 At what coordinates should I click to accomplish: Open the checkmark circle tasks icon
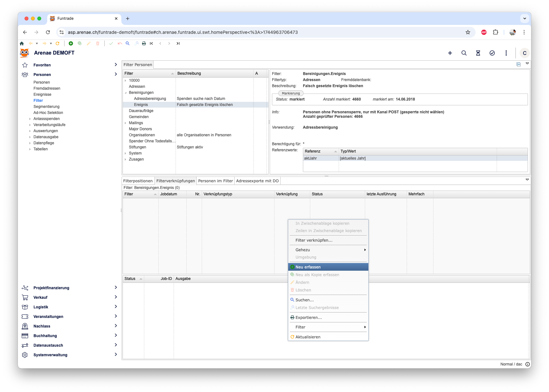(492, 53)
